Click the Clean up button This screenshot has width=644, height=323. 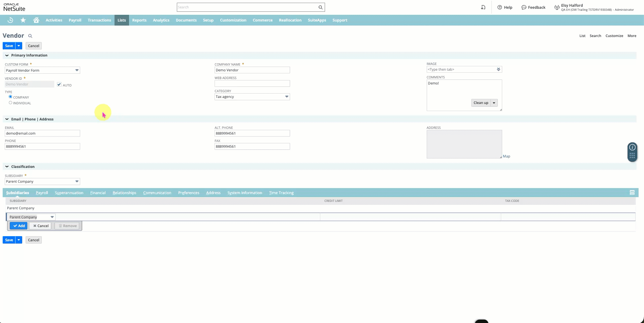(481, 103)
